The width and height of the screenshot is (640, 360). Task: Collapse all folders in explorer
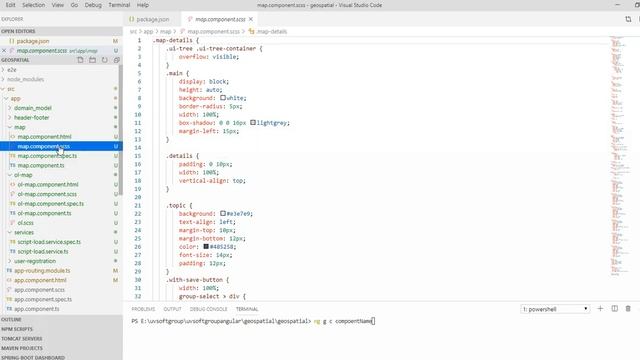(x=116, y=60)
